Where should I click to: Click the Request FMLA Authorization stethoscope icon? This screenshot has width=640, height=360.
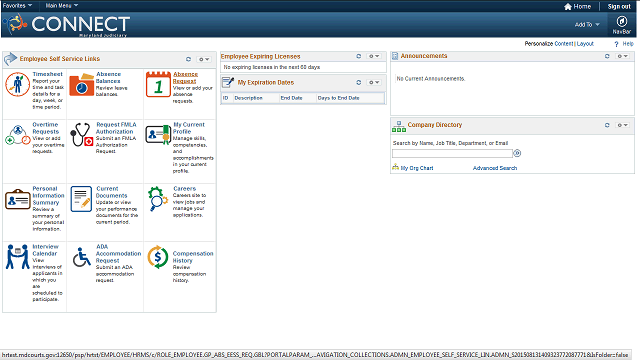coord(82,135)
